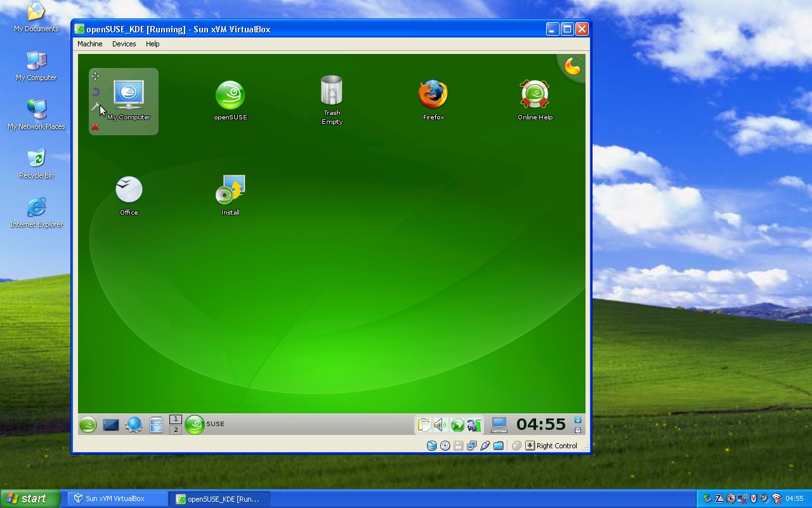The image size is (812, 508).
Task: Click the hard disk activity status icon
Action: click(x=432, y=446)
